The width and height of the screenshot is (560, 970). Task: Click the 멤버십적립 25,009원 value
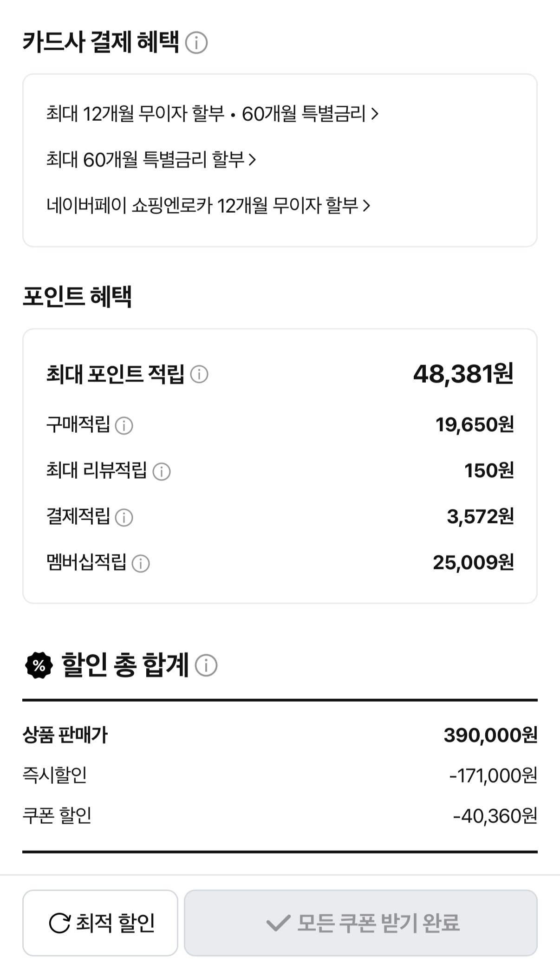(x=473, y=563)
